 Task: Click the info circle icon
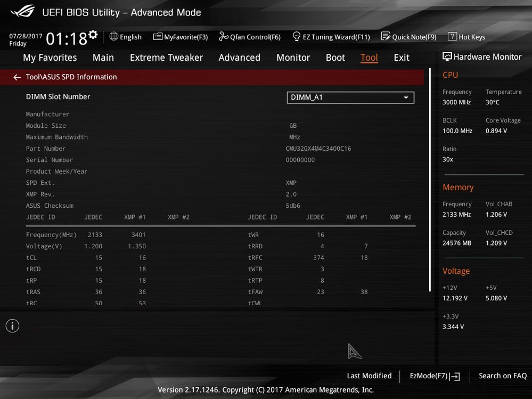click(x=13, y=325)
